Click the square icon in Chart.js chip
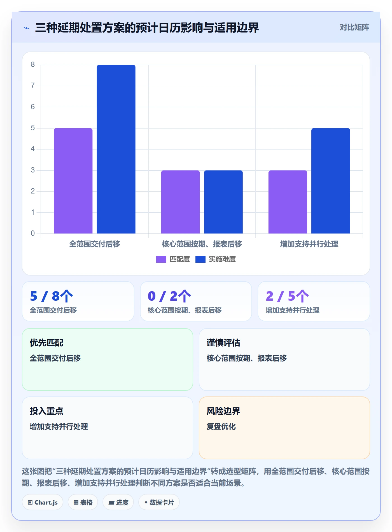This screenshot has height=532, width=392. pos(30,503)
